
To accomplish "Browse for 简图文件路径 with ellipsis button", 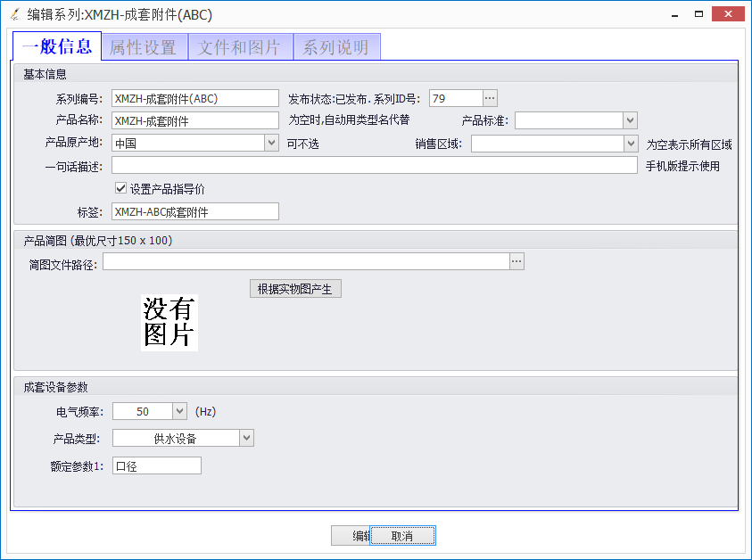I will (x=516, y=261).
